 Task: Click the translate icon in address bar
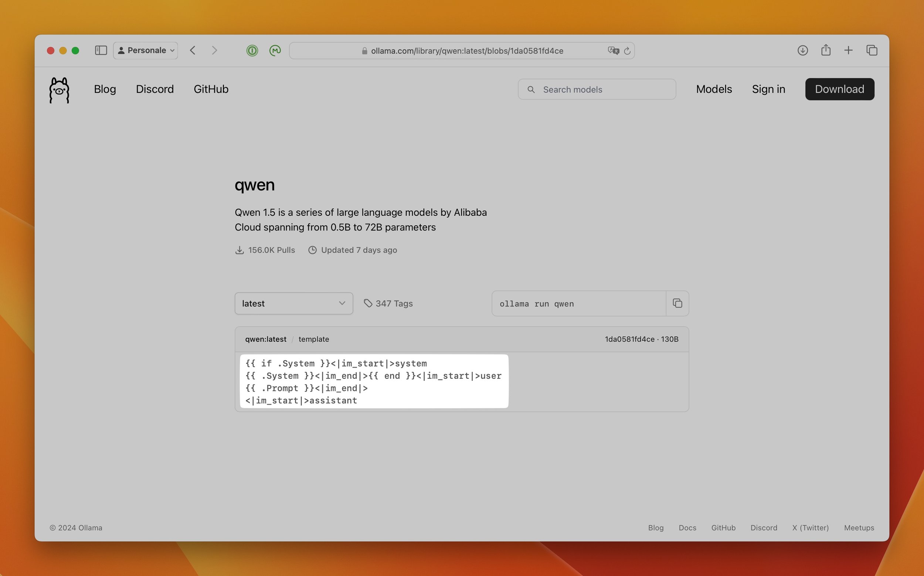click(613, 51)
